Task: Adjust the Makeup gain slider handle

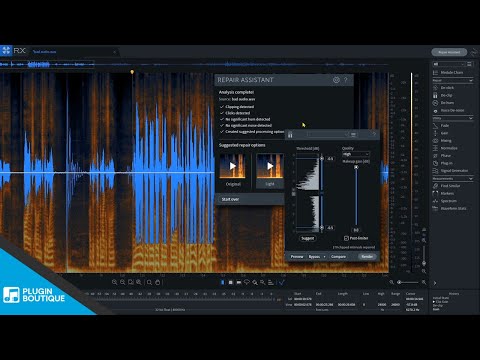Action: coord(356,167)
